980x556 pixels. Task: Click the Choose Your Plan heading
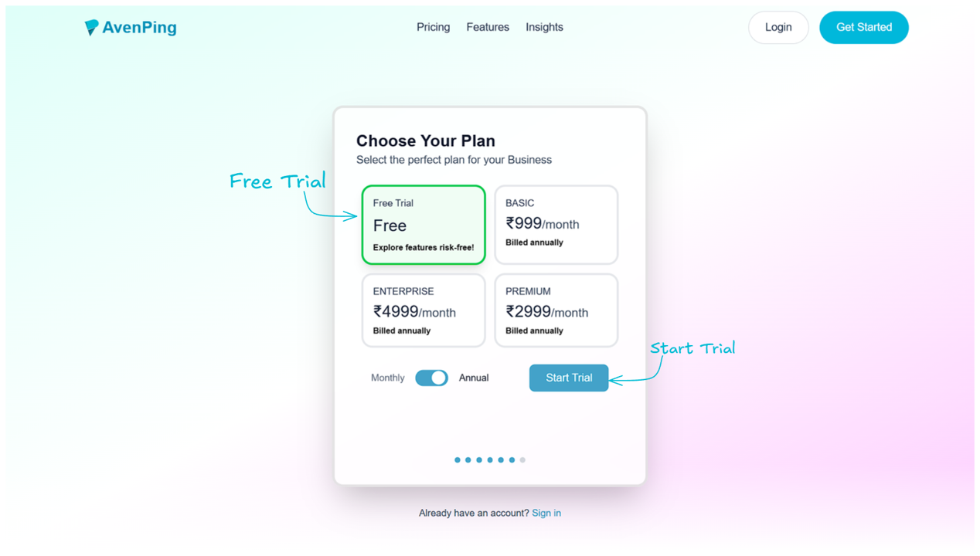pyautogui.click(x=426, y=141)
